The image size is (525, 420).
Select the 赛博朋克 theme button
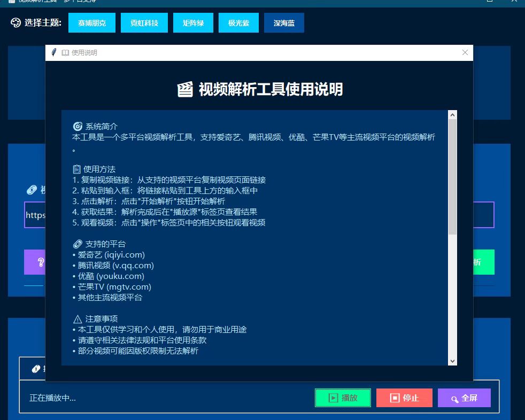[92, 23]
